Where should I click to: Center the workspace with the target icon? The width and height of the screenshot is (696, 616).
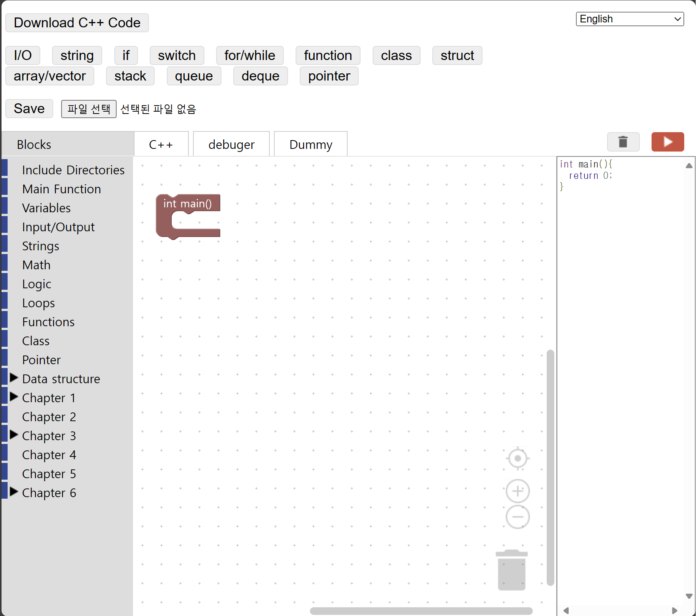pos(517,458)
